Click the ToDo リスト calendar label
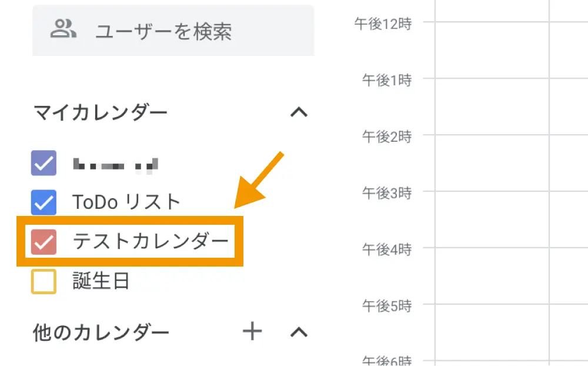This screenshot has height=366, width=588. click(x=126, y=202)
